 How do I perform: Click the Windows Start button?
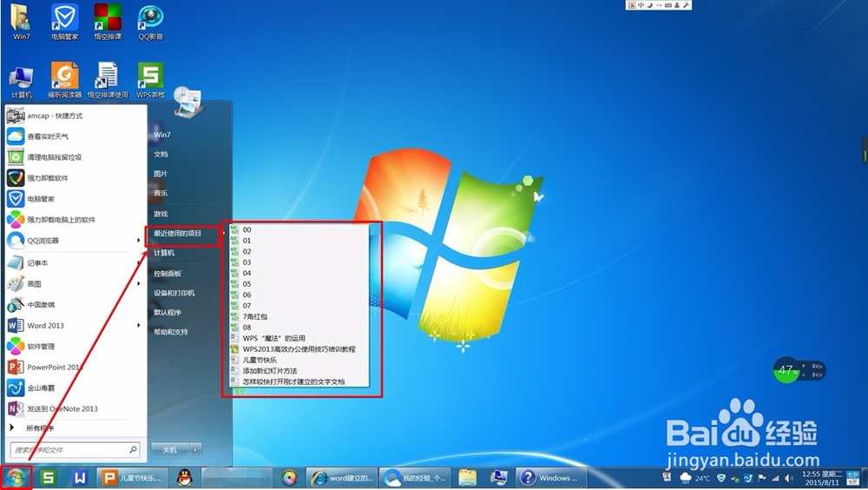pyautogui.click(x=16, y=477)
